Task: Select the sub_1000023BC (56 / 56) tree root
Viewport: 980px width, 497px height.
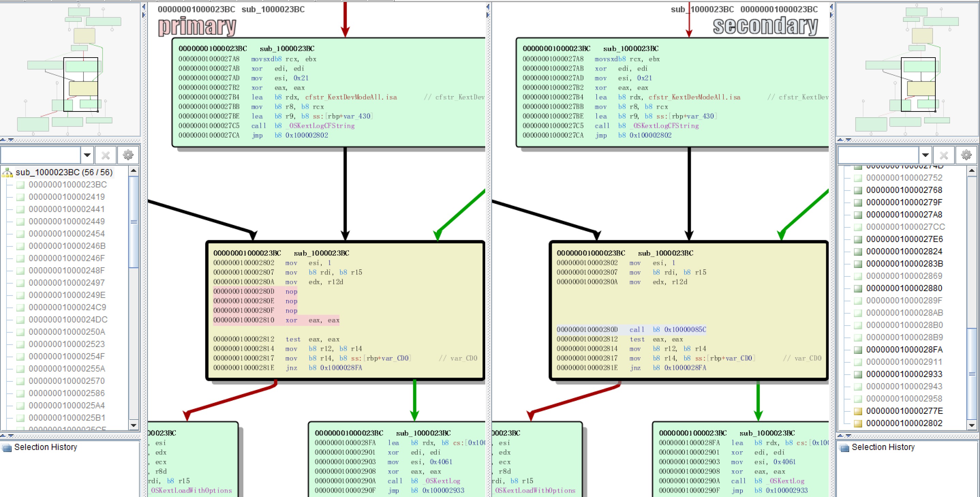Action: 64,172
